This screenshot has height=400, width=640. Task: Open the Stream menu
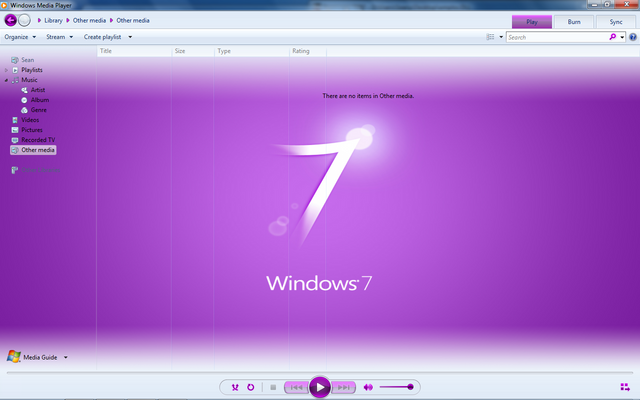(60, 37)
